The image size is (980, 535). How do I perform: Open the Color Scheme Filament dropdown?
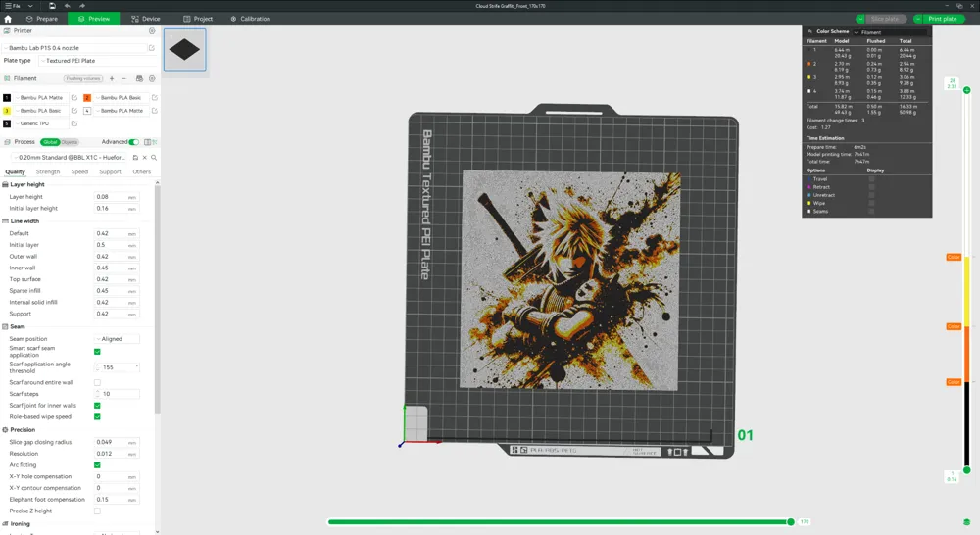(891, 32)
